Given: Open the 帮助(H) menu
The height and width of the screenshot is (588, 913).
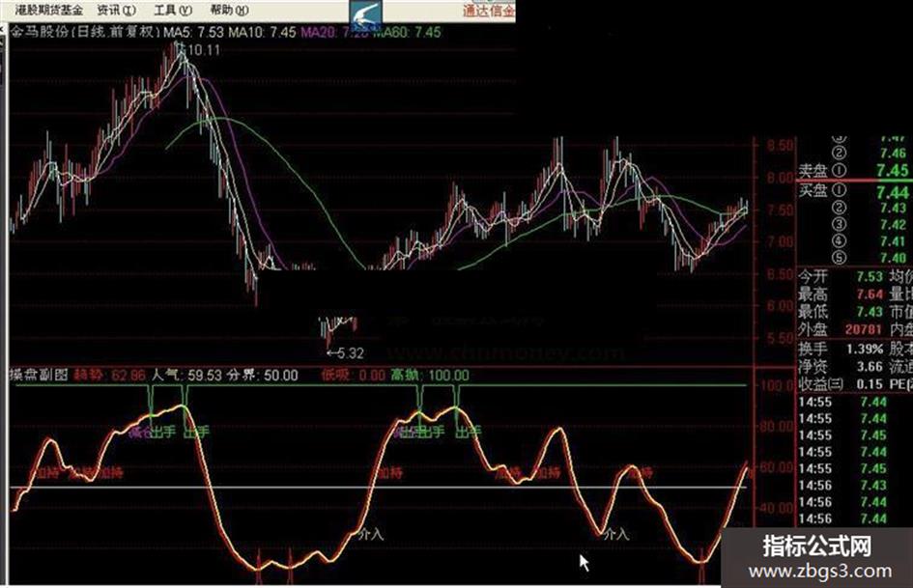Looking at the screenshot, I should click(229, 10).
